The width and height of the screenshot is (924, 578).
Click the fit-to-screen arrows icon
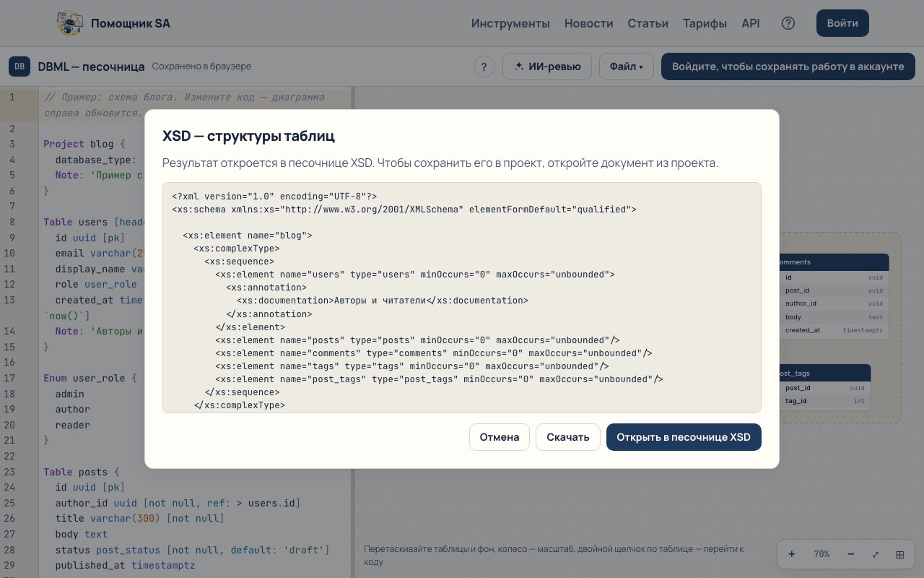(876, 554)
